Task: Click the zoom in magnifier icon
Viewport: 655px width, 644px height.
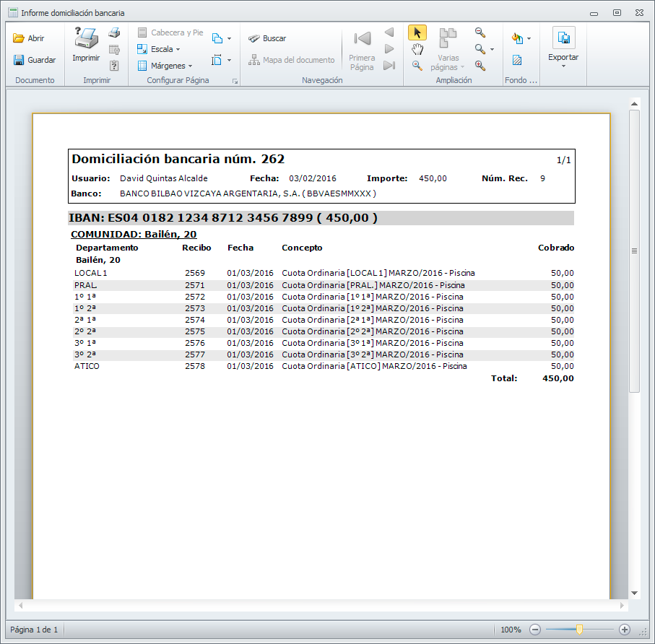Action: tap(480, 66)
